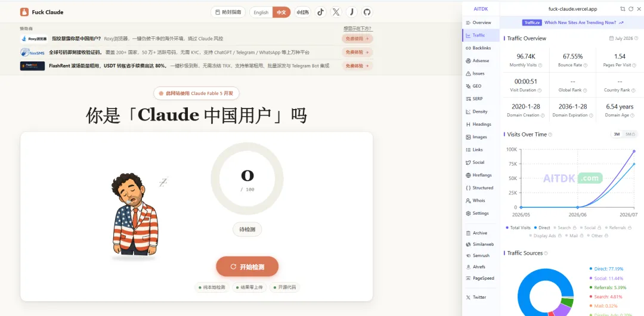Click the Visit Duration info icon

click(540, 91)
